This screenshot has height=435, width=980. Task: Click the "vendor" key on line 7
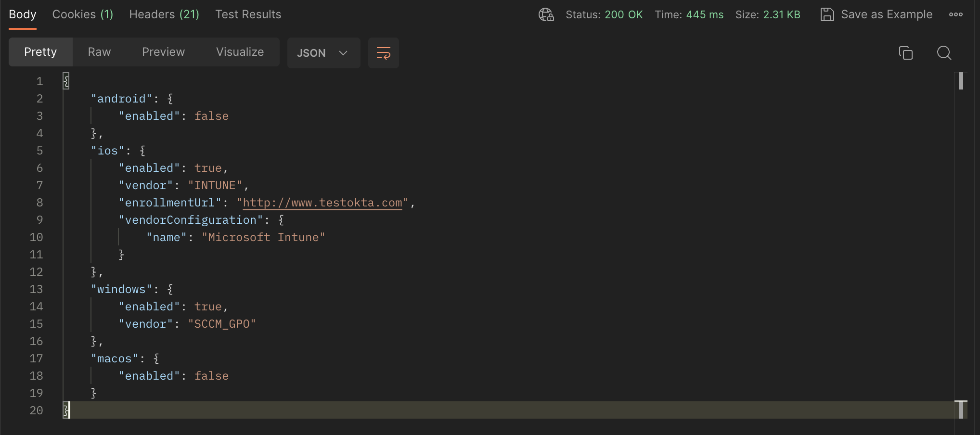coord(146,185)
